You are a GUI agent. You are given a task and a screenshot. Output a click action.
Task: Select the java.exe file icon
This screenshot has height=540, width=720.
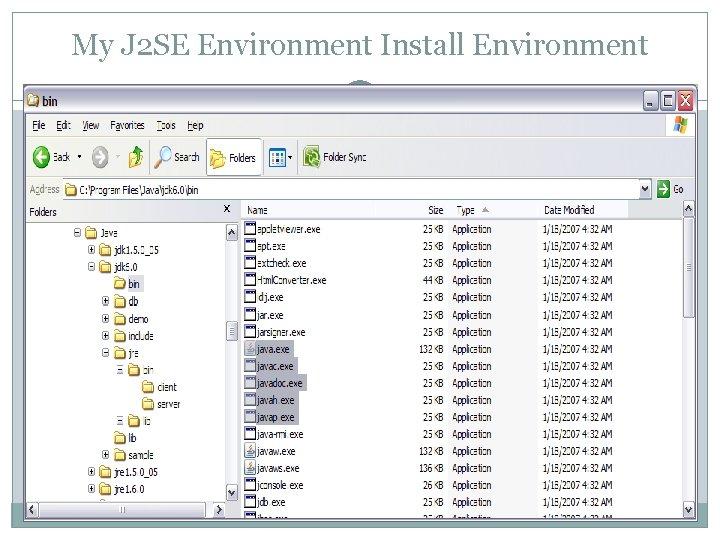coord(251,349)
